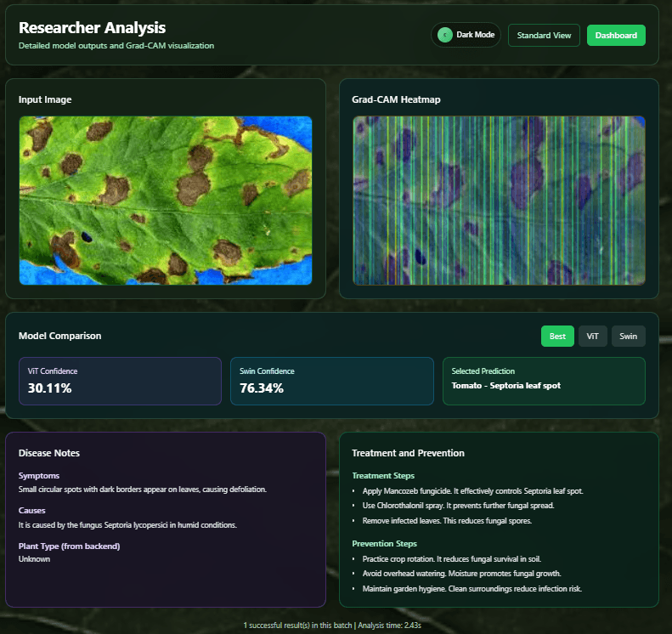Viewport: 672px width, 634px height.
Task: Click the 'Input Image' heading
Action: 45,99
